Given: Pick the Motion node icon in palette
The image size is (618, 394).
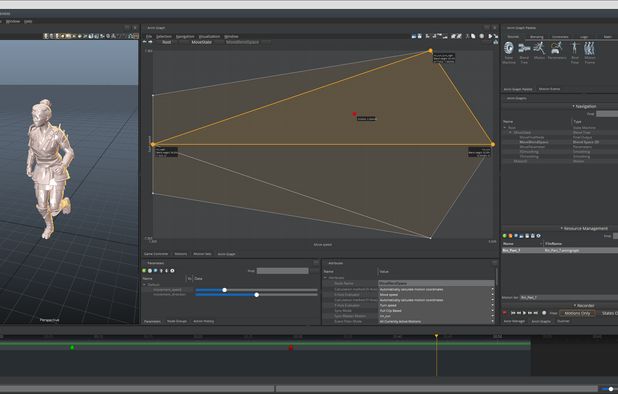Looking at the screenshot, I should pyautogui.click(x=539, y=48).
